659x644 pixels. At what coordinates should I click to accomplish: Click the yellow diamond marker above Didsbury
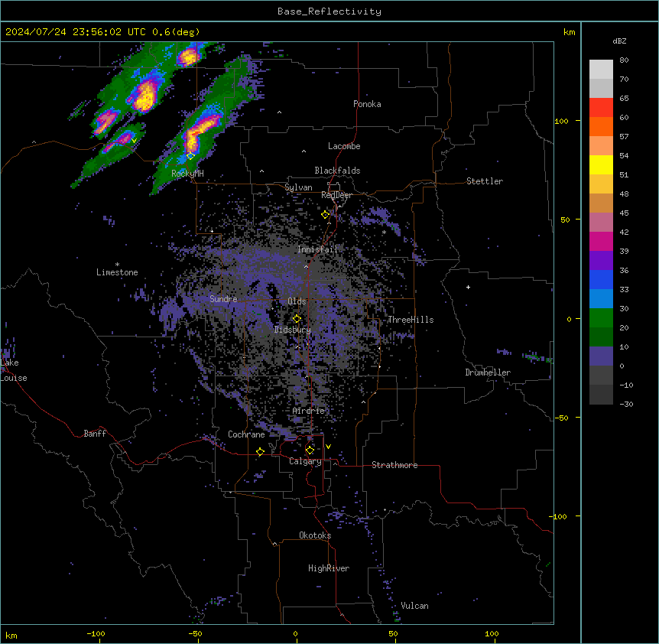(x=297, y=319)
